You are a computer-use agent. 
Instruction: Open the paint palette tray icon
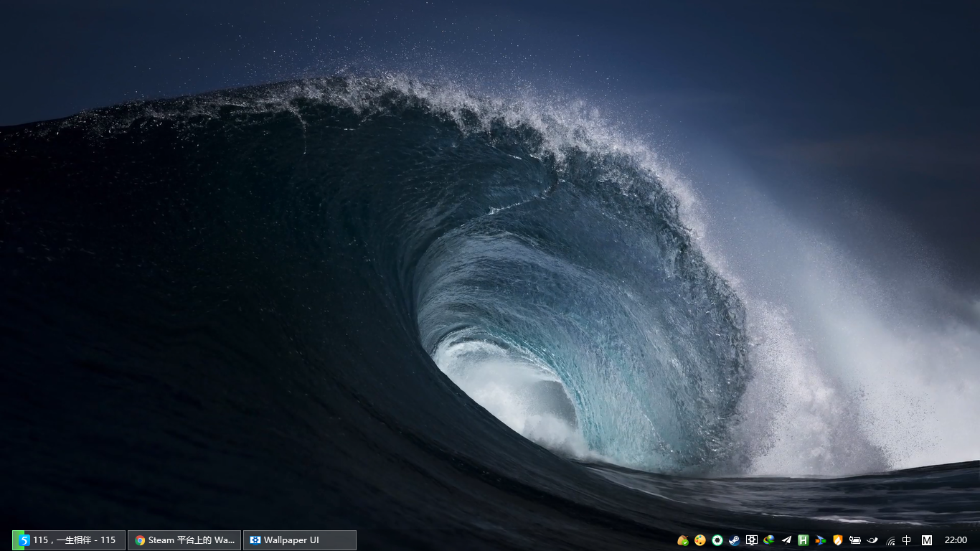click(700, 540)
